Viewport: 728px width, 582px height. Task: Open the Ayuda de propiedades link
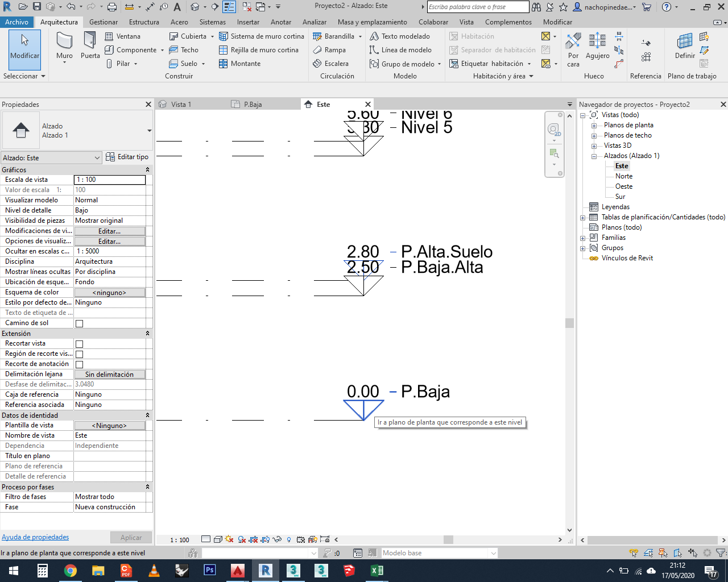tap(34, 537)
